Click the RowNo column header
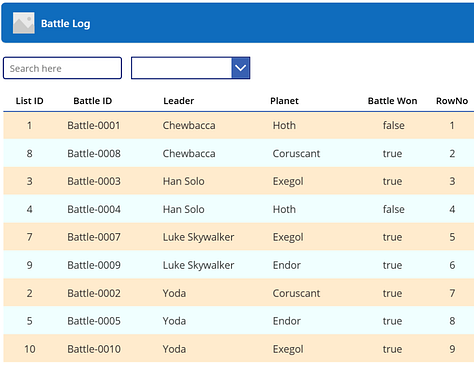 (x=452, y=101)
